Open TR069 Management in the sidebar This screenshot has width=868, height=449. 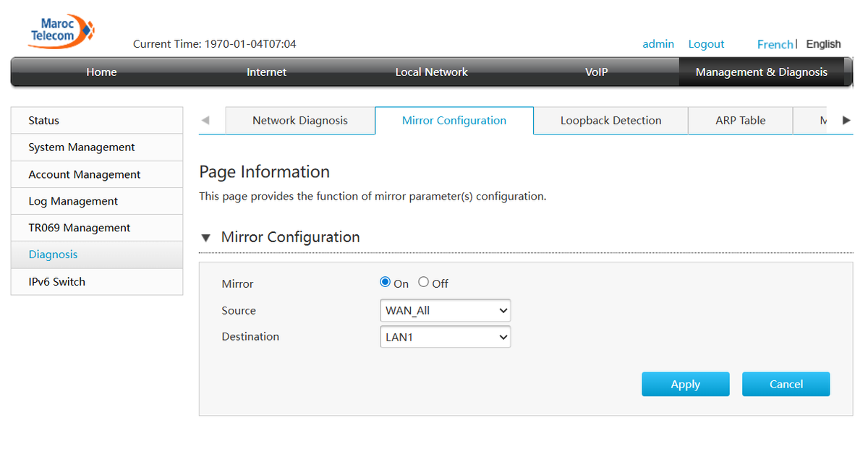97,228
